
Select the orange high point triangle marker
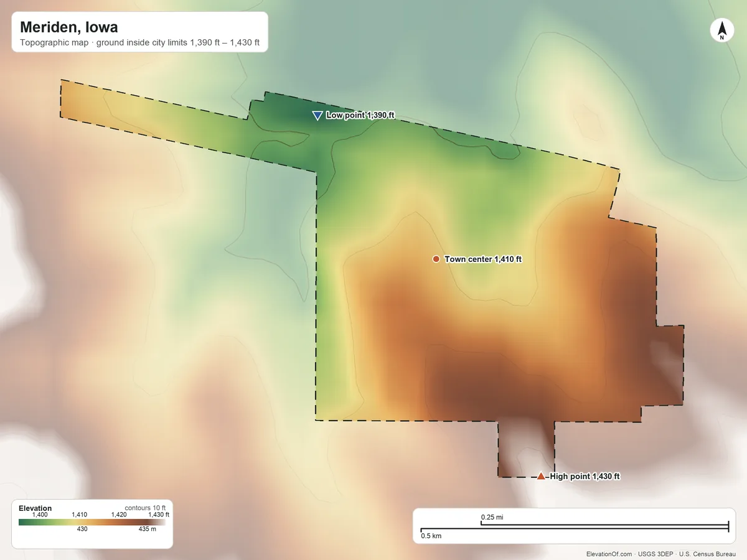(x=541, y=476)
